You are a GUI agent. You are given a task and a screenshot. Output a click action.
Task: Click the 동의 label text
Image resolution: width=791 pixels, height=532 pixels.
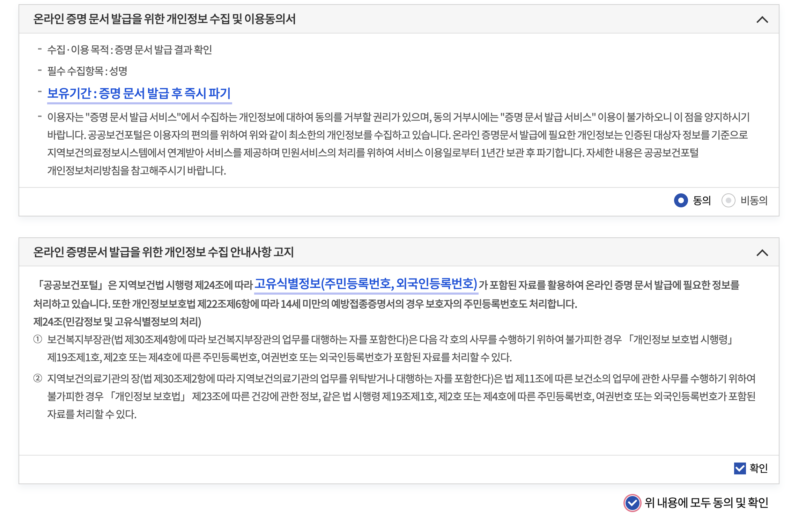pyautogui.click(x=702, y=200)
